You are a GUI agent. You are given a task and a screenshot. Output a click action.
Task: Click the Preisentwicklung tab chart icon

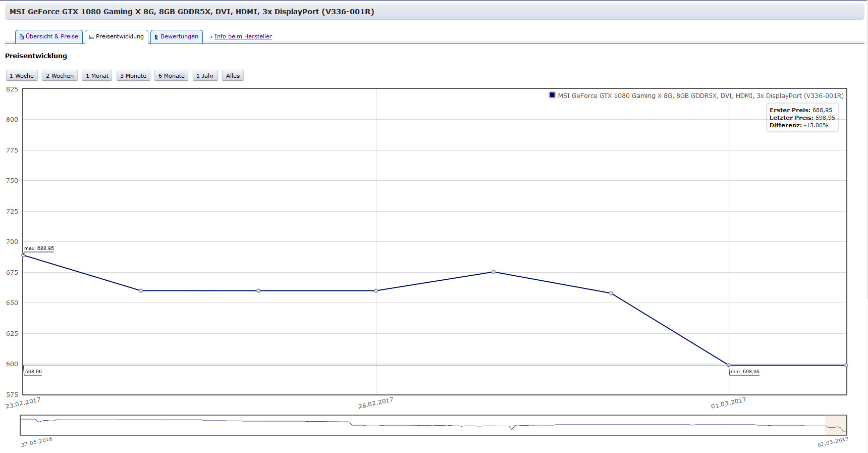coord(91,37)
